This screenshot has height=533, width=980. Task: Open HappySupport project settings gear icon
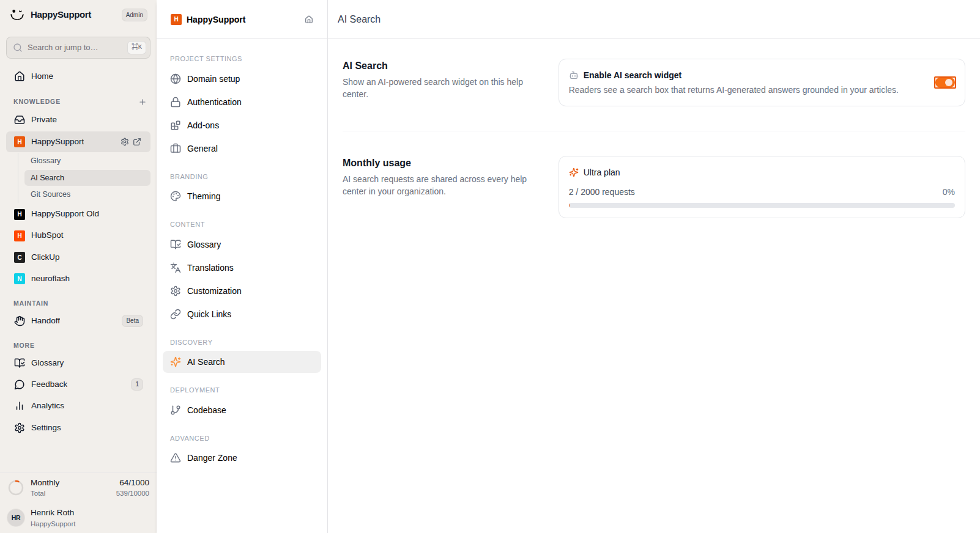(125, 142)
